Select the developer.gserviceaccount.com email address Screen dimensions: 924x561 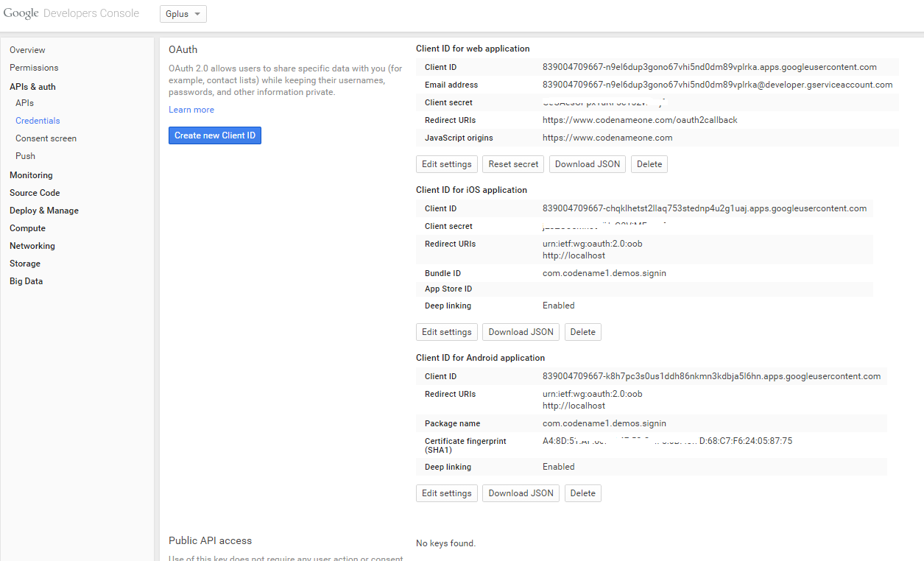[x=718, y=85]
